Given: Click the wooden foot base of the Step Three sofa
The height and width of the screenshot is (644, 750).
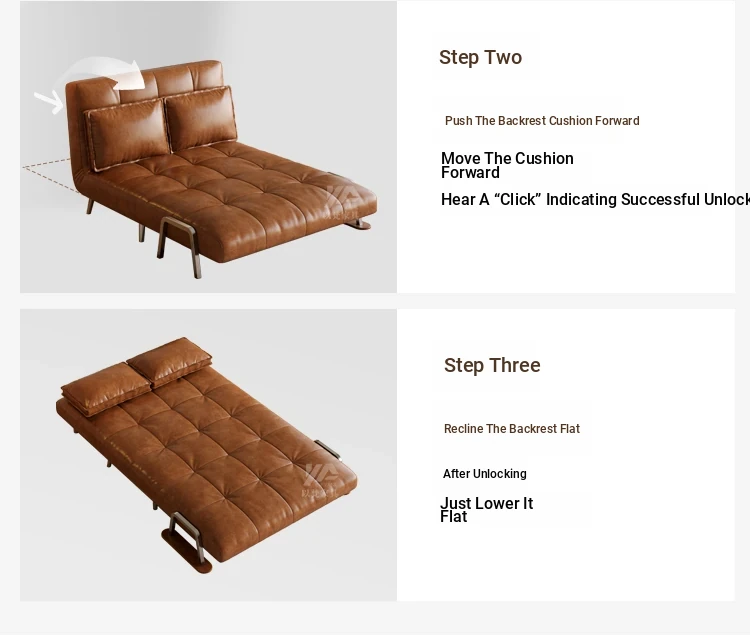Looking at the screenshot, I should [x=186, y=551].
